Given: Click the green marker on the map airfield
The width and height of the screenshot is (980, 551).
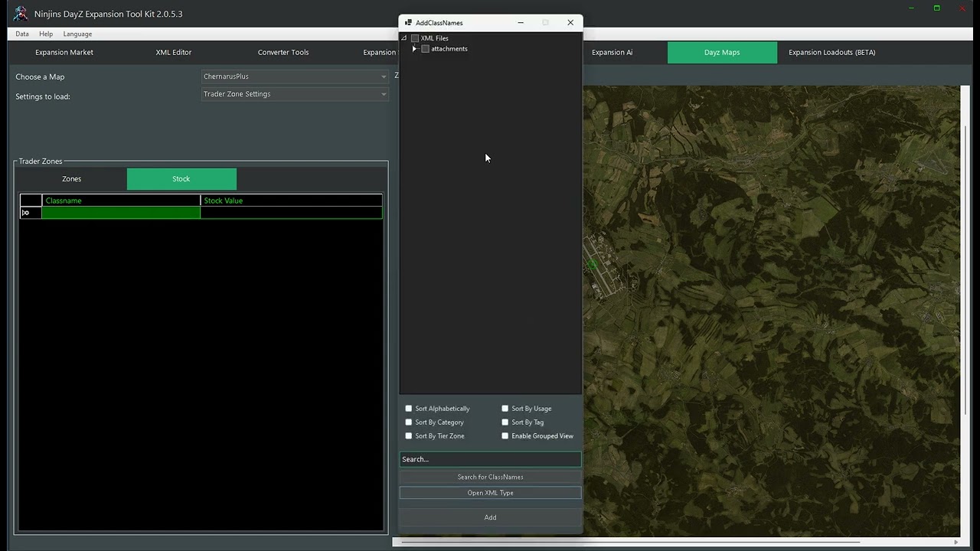Looking at the screenshot, I should [x=592, y=265].
